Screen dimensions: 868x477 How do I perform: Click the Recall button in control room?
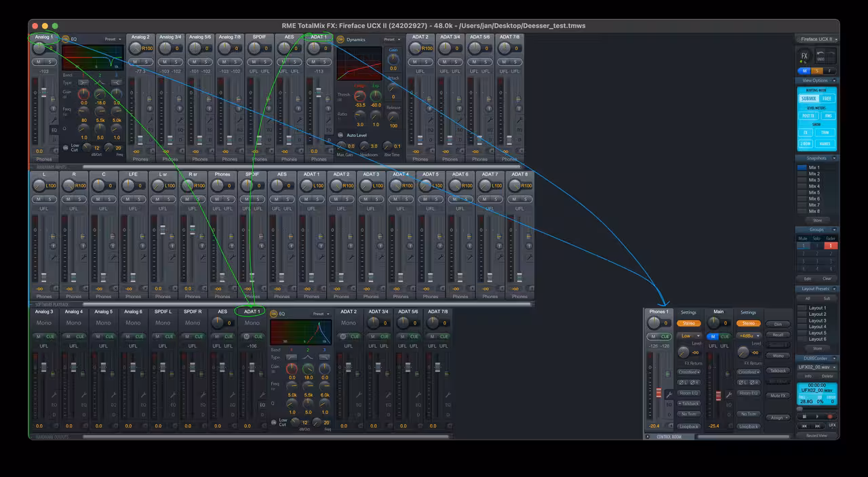coord(778,335)
